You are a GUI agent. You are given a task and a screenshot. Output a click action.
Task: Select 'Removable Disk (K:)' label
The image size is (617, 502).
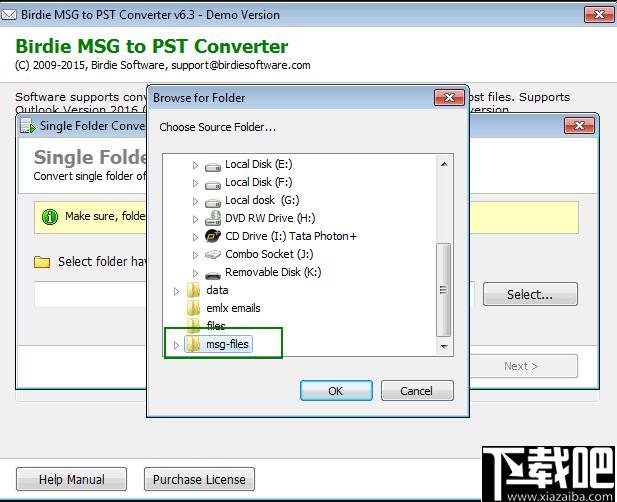click(x=273, y=272)
